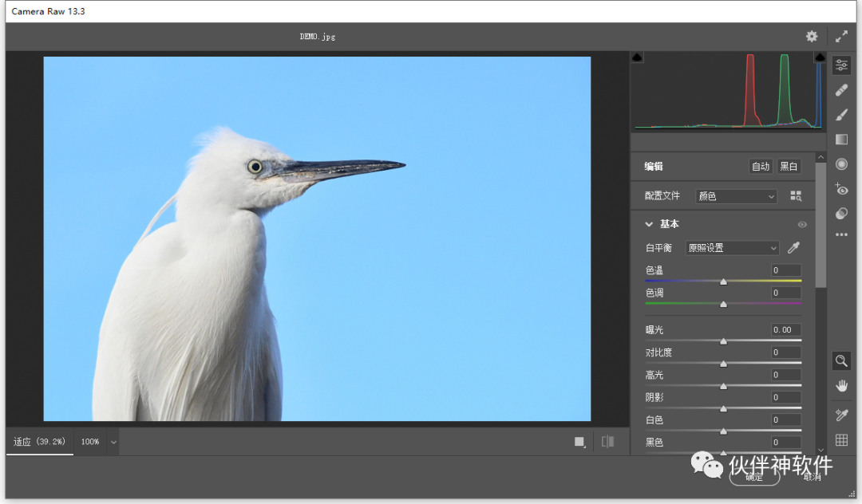862x504 pixels.
Task: Toggle shadow clipping warning in histogram
Action: point(637,57)
